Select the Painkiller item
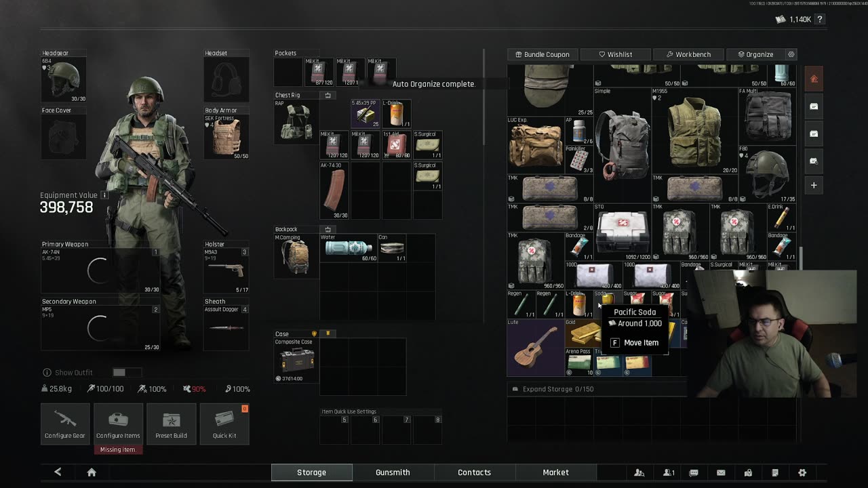This screenshot has height=488, width=868. point(578,159)
